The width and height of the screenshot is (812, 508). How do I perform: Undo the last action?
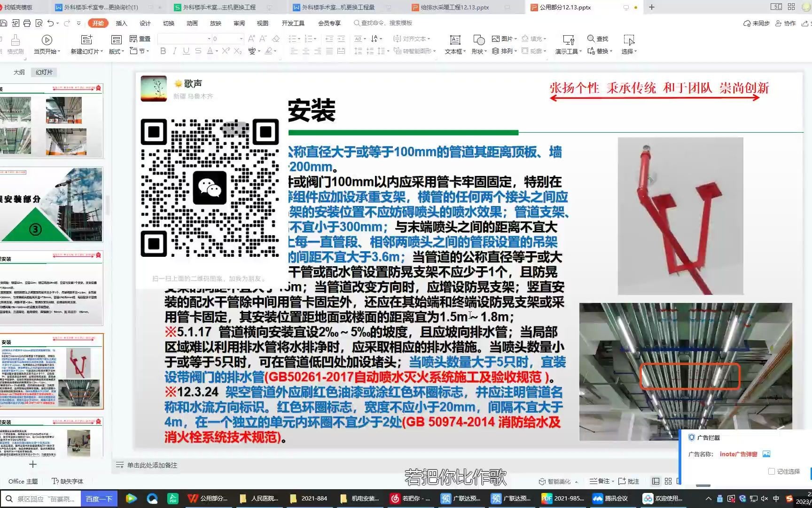[x=50, y=23]
